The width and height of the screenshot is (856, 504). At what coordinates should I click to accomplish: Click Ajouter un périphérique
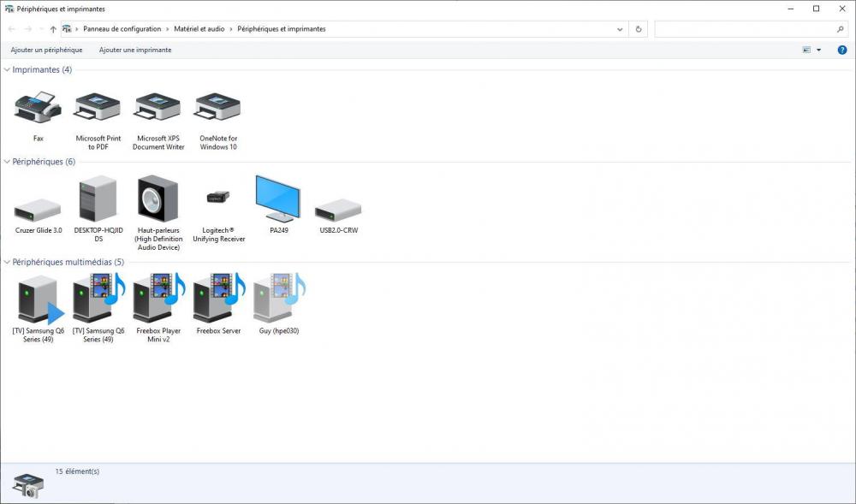click(46, 50)
